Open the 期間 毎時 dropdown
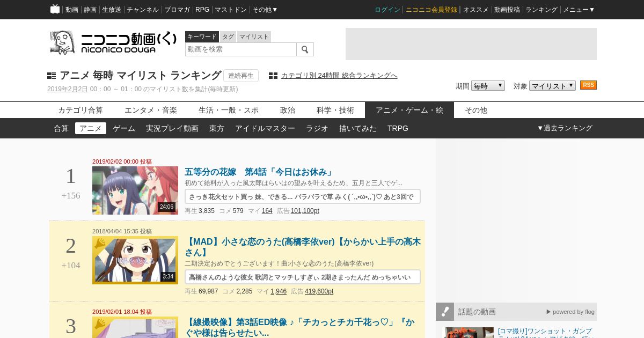Image resolution: width=644 pixels, height=338 pixels. click(x=488, y=86)
